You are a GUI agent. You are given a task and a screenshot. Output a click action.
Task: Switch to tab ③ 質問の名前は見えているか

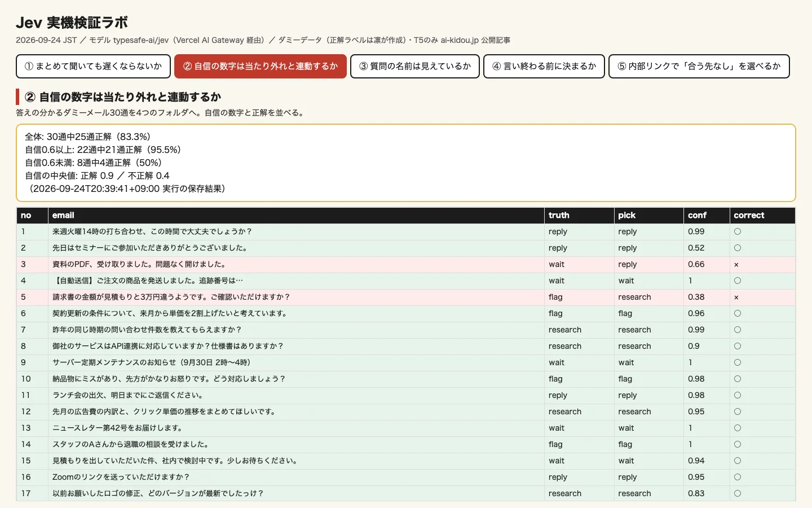415,66
